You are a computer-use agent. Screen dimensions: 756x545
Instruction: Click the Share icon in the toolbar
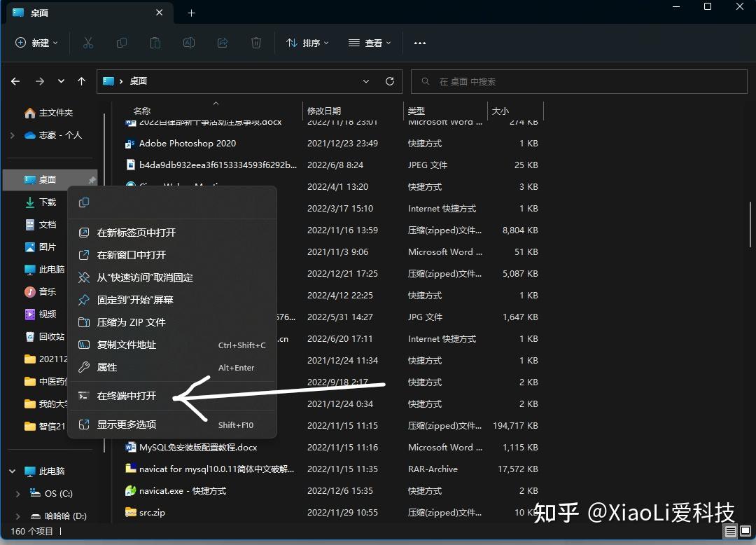(223, 43)
